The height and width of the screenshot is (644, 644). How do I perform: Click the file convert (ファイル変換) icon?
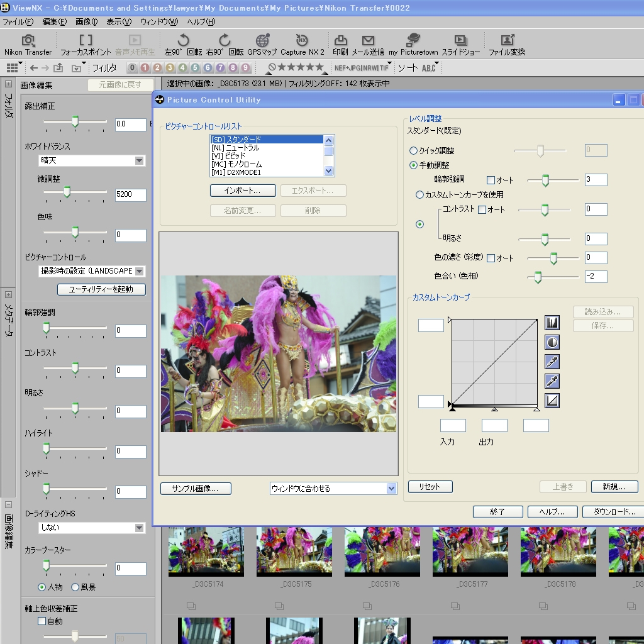coord(507,42)
